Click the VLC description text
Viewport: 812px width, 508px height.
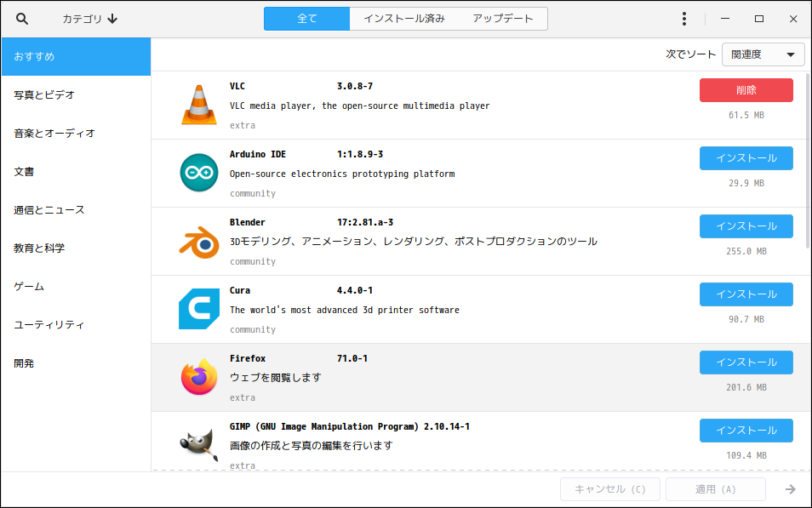pos(359,106)
